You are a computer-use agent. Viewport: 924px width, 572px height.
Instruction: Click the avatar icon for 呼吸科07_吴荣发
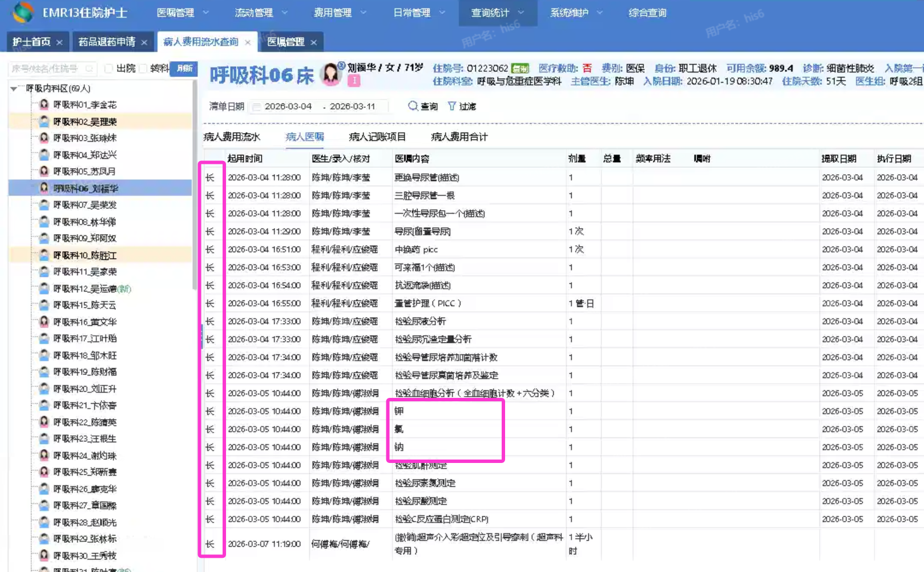point(44,205)
